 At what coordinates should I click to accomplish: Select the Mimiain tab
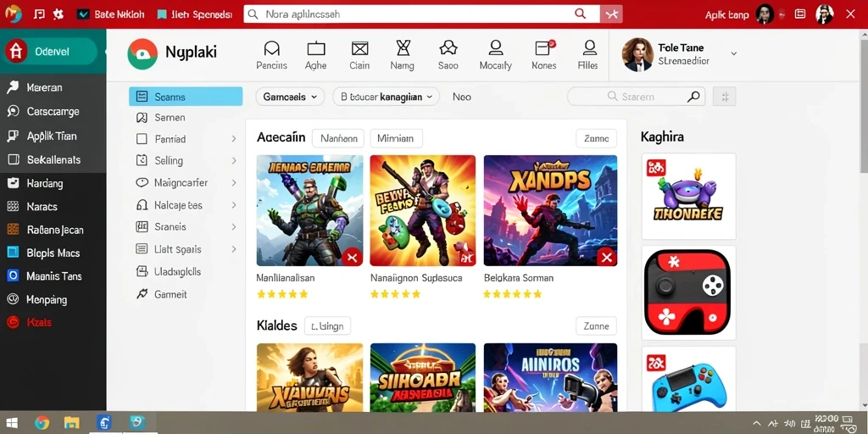396,138
